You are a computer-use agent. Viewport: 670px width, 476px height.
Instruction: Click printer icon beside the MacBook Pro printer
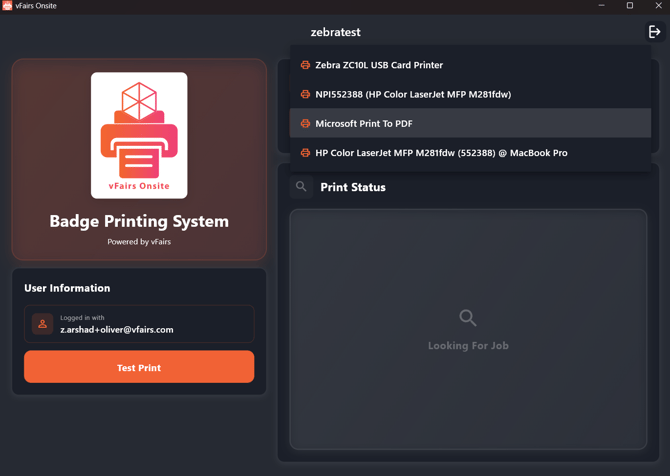click(x=305, y=153)
